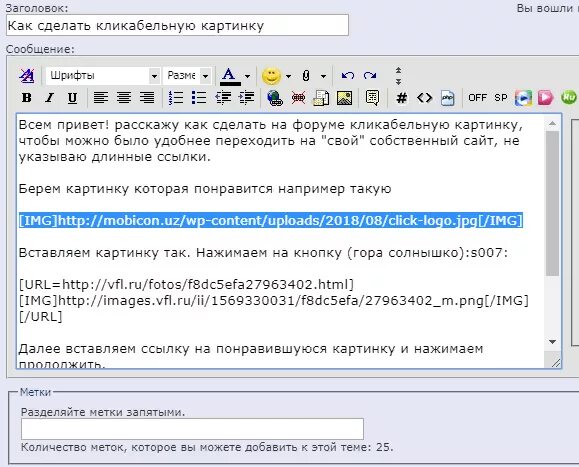Insert an ordered numbered list

point(176,98)
